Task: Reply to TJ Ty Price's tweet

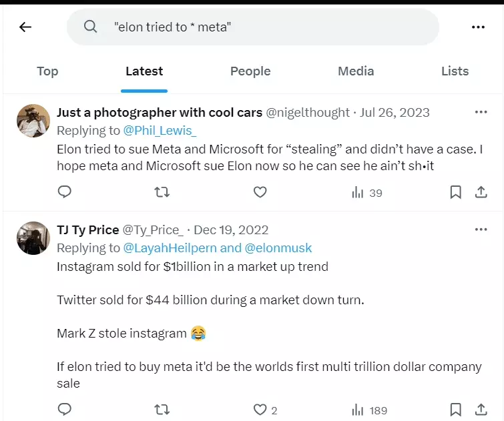Action: tap(65, 409)
